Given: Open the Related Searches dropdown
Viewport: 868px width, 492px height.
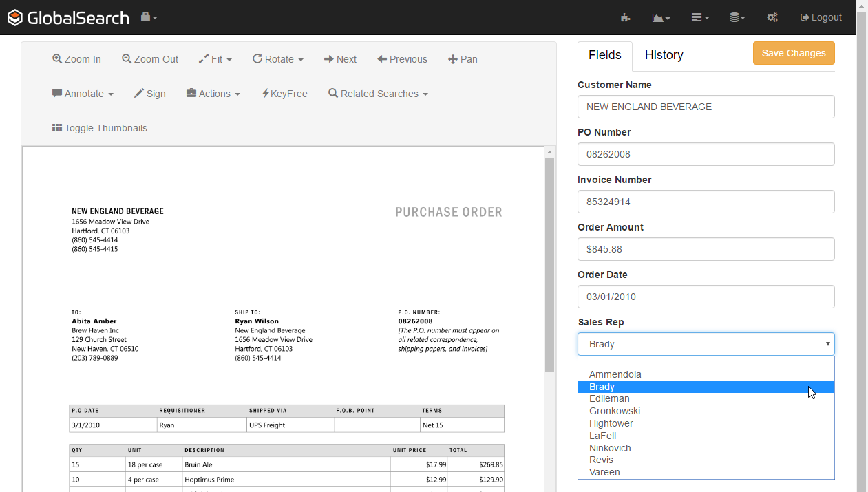Looking at the screenshot, I should click(378, 94).
